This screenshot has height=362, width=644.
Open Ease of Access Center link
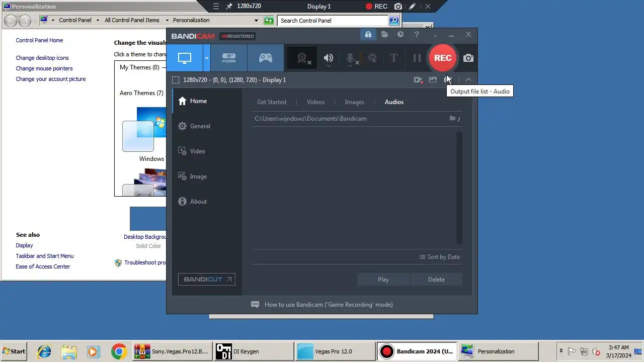coord(43,266)
